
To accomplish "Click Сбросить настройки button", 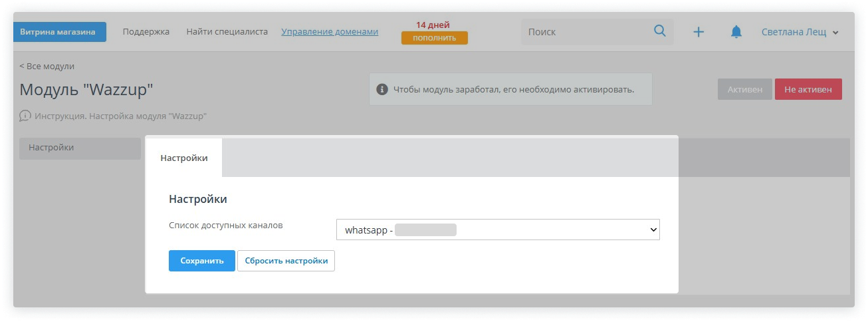I will [286, 261].
